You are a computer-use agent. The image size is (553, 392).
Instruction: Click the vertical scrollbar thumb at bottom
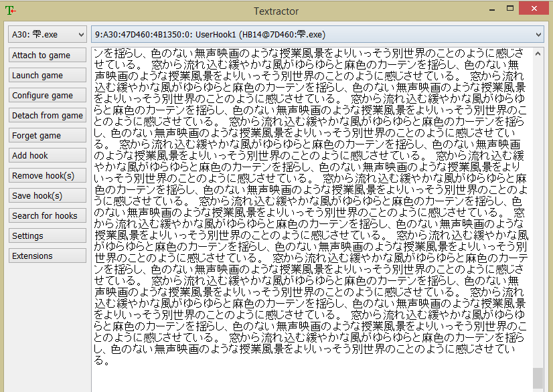pos(538,378)
